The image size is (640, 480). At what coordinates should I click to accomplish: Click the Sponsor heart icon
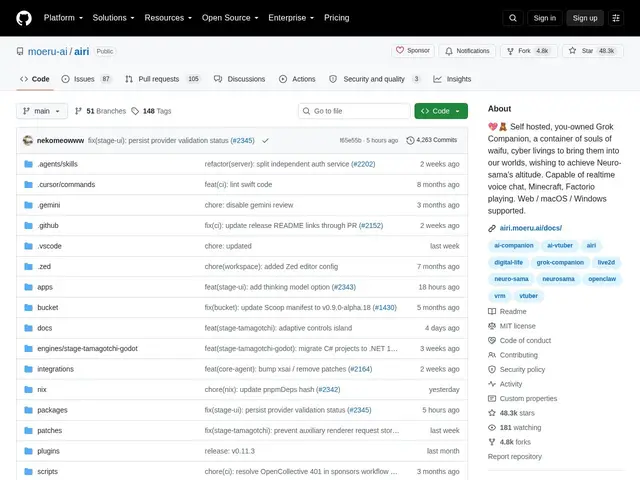click(x=400, y=50)
